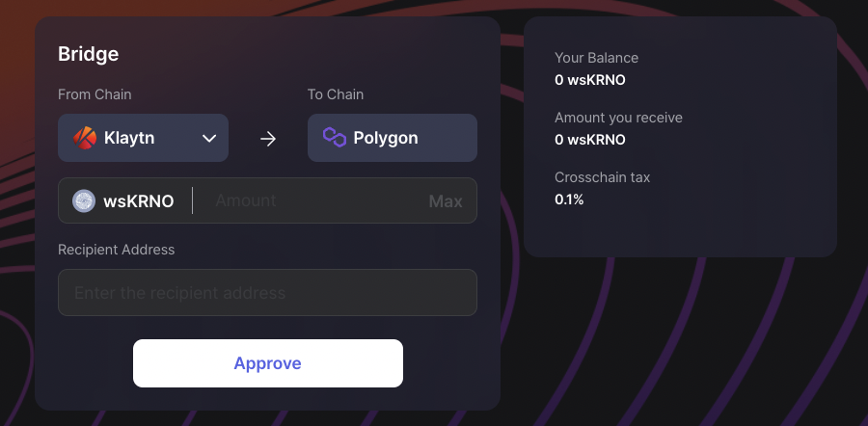Click the wsKRNO token icon
The height and width of the screenshot is (426, 868).
pos(84,200)
